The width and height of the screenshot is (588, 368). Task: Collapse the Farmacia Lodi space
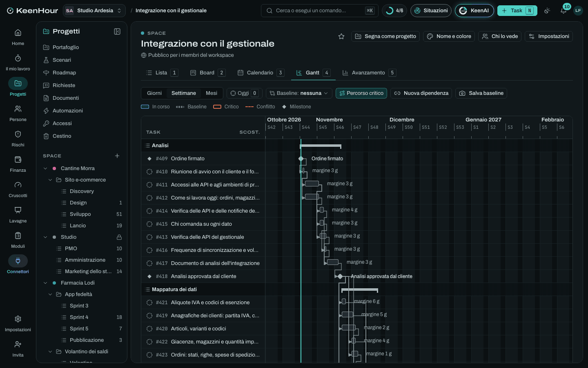[45, 283]
